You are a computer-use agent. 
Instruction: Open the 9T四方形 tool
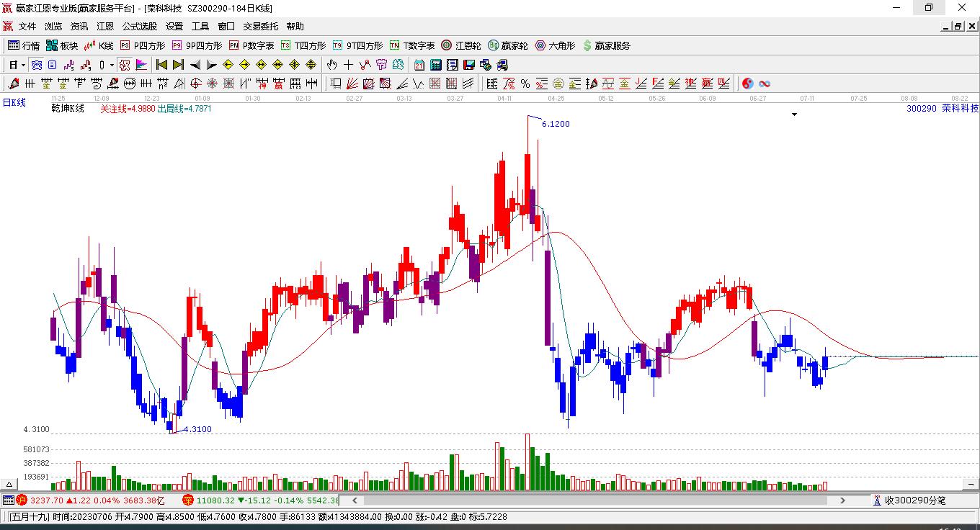[357, 45]
